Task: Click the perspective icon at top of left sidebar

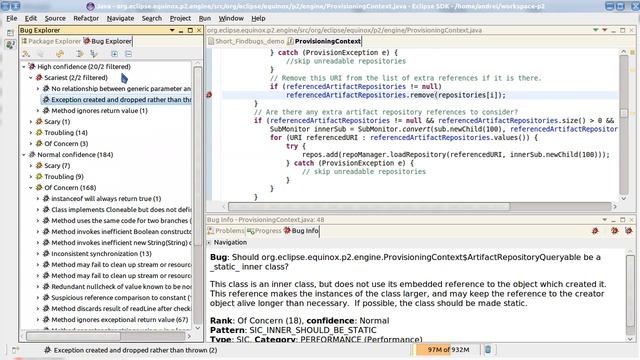Action: click(x=10, y=33)
